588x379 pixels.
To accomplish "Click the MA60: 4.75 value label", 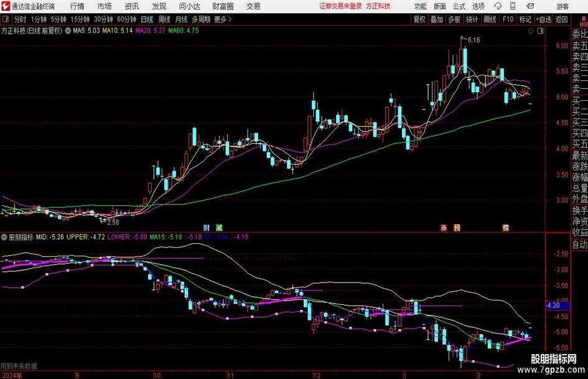I will tap(184, 30).
